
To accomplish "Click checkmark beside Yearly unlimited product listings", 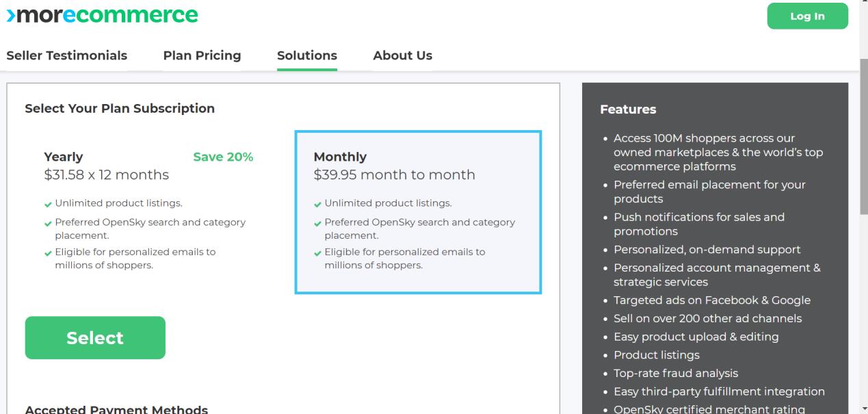I will click(49, 204).
